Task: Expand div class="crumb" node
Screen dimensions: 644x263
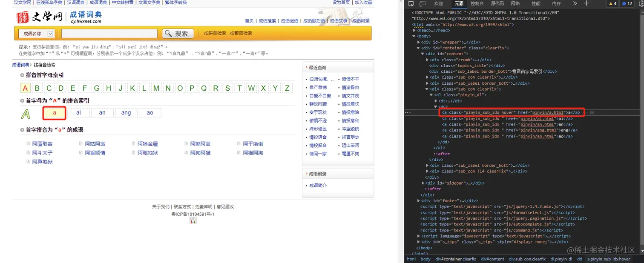Action: (x=427, y=60)
